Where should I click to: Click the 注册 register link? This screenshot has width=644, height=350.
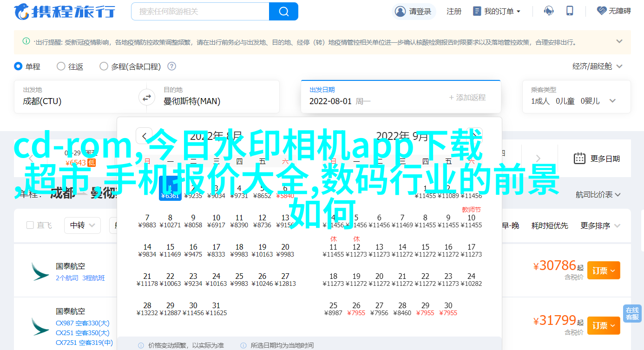click(454, 11)
